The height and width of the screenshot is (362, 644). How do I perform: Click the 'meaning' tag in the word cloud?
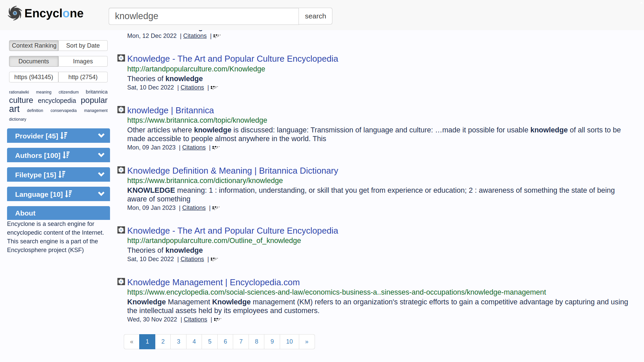coord(44,92)
